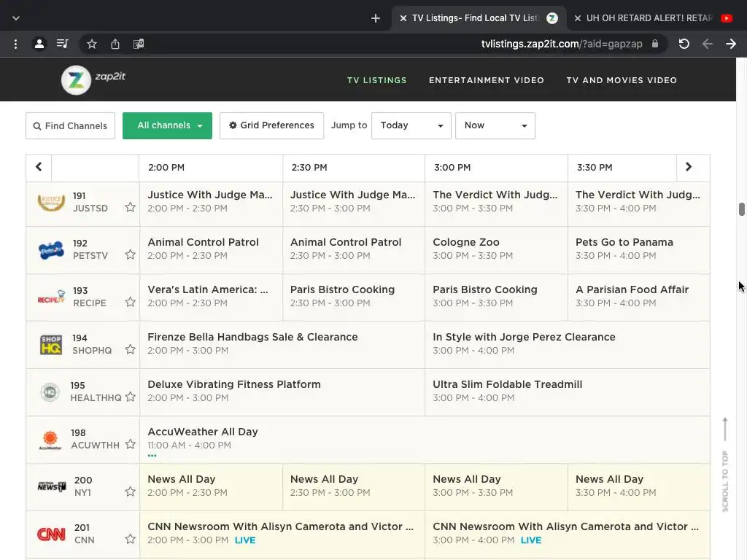Favorite the 200 NY1 channel

[130, 492]
